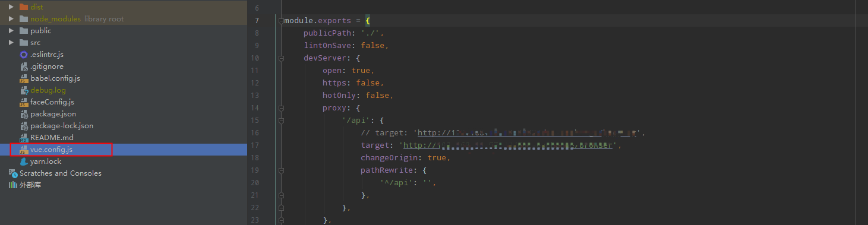
Task: Click the yarn.lock file icon
Action: (x=24, y=161)
